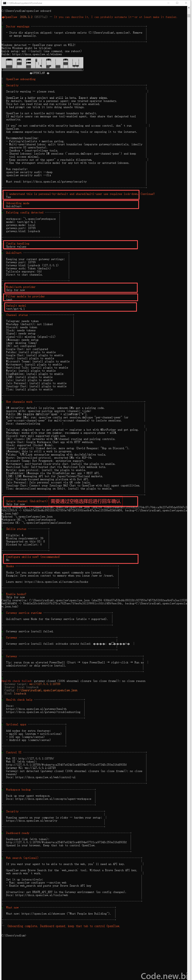Click the red Chinese annotation label
192x980 pixels.
(x=85, y=501)
